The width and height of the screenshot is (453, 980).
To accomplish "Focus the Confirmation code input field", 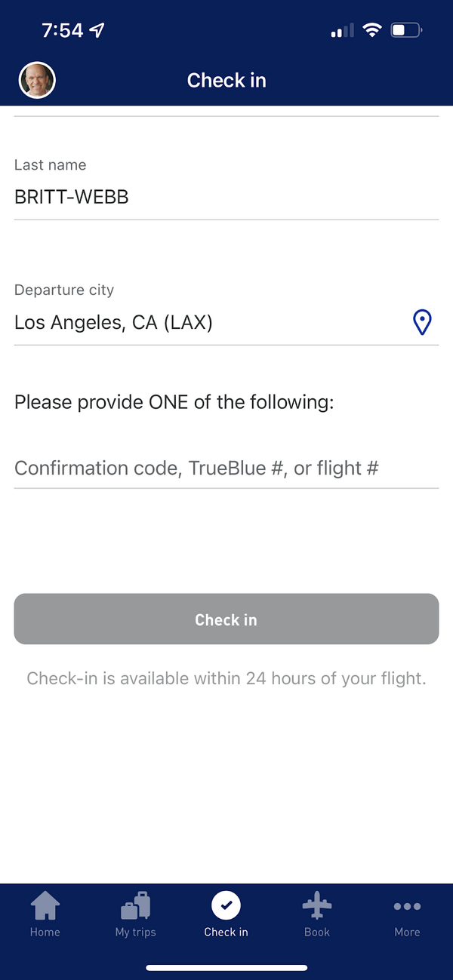I will 226,468.
